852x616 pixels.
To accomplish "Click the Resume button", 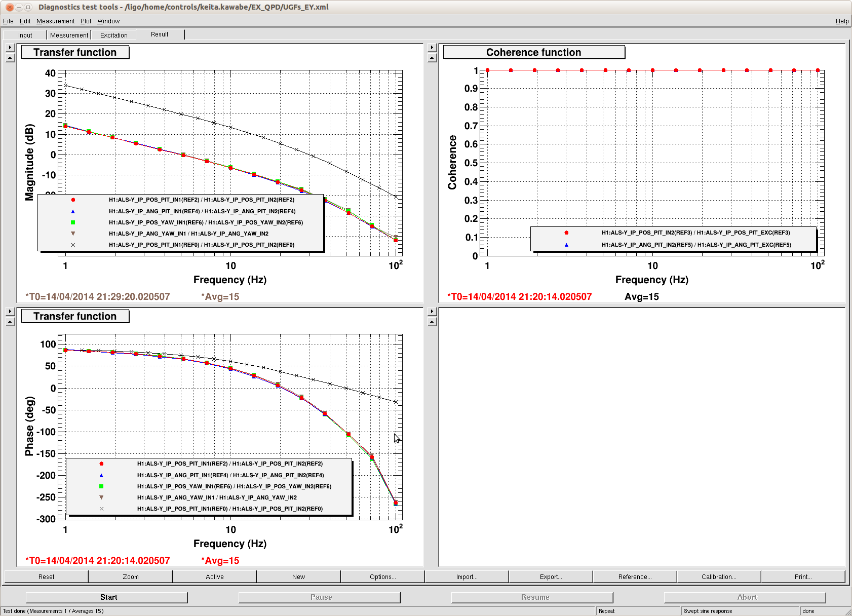I will click(x=532, y=597).
